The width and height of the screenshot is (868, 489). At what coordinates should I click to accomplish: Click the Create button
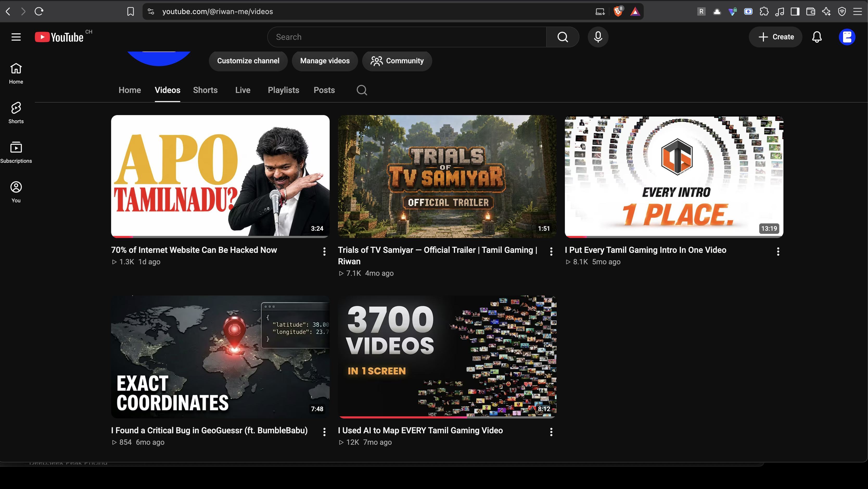point(776,37)
